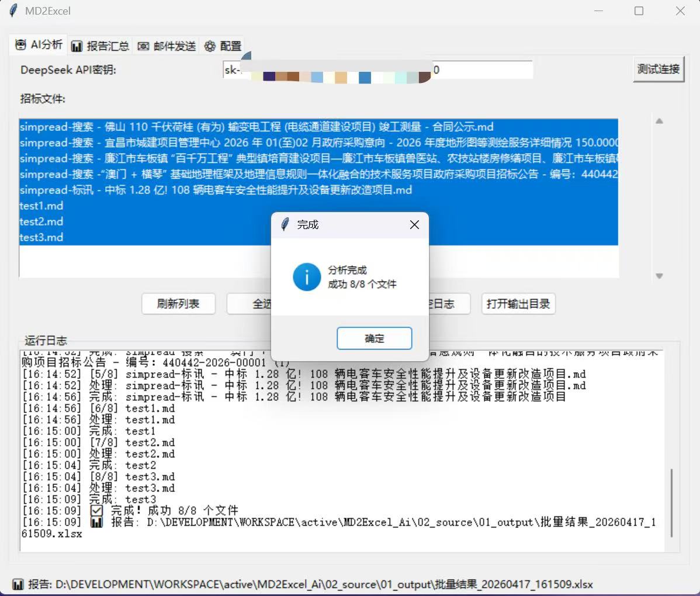Click 刷新列表 to refresh the file list
The width and height of the screenshot is (700, 596).
(178, 304)
